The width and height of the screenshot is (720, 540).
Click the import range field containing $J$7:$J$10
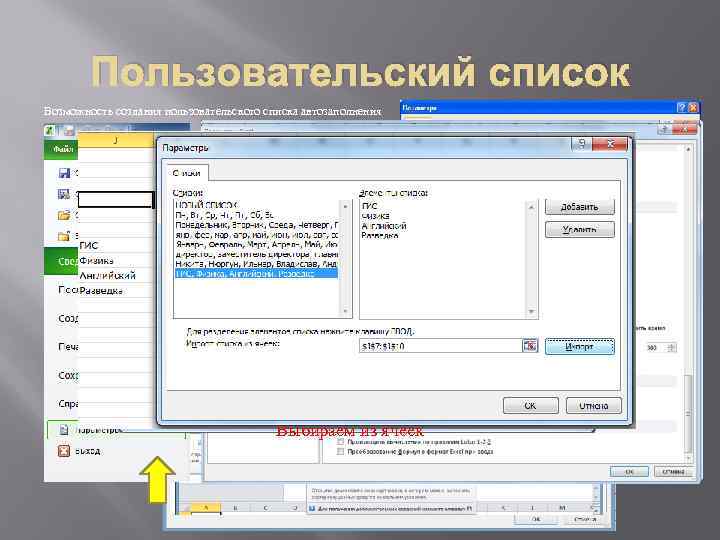(441, 346)
